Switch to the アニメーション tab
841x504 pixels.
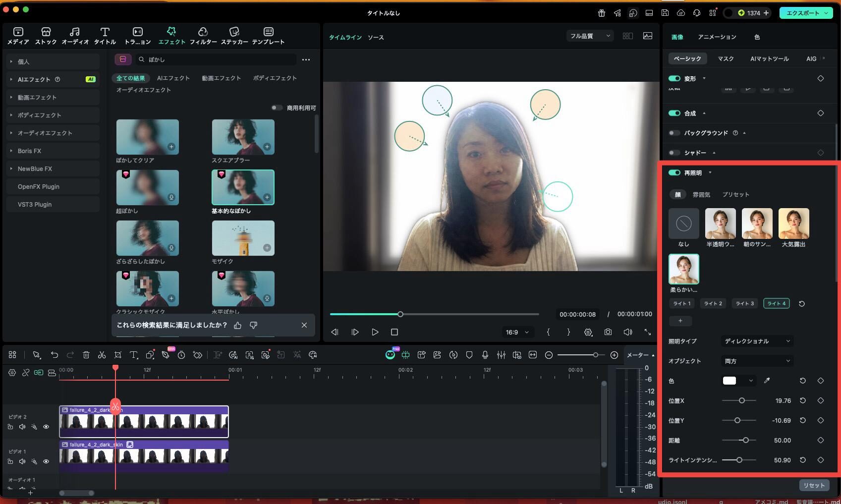[x=717, y=37]
